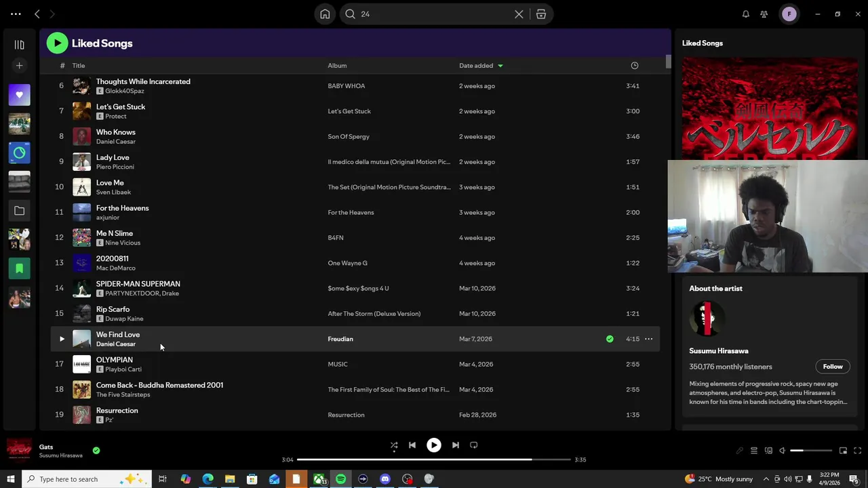Open Glokk40Spaz artist link
This screenshot has height=488, width=868.
125,91
